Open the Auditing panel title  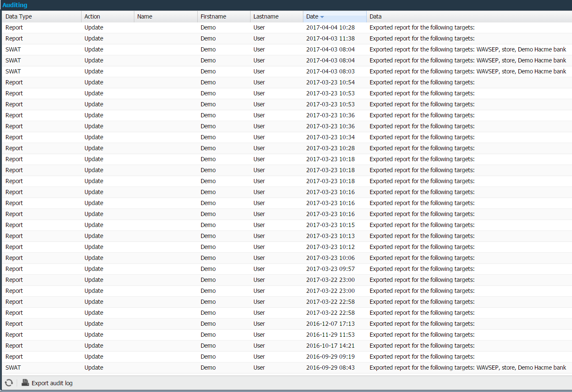[x=15, y=5]
